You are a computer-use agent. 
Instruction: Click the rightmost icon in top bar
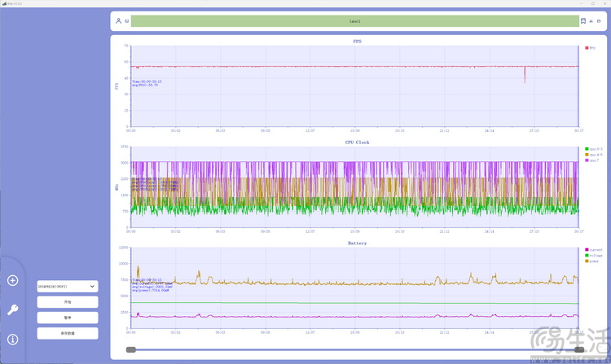(599, 20)
